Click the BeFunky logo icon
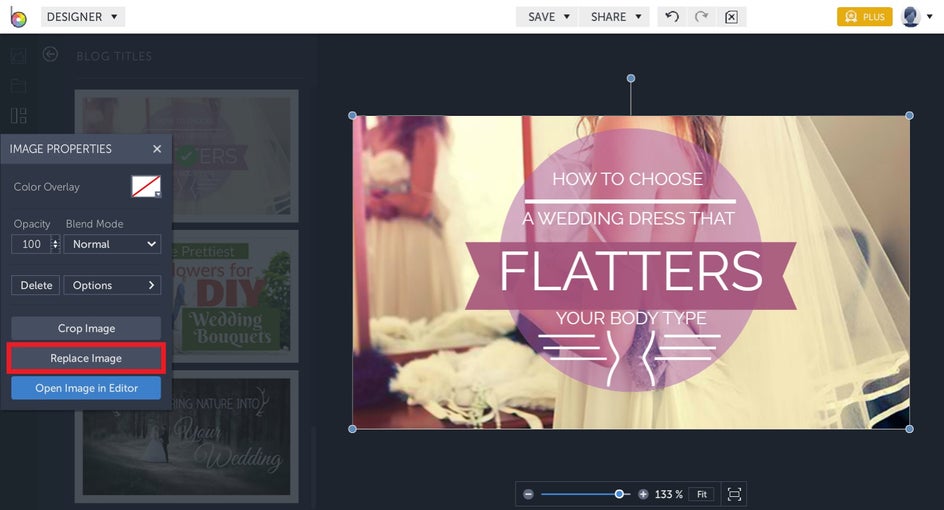This screenshot has width=944, height=510. 18,17
